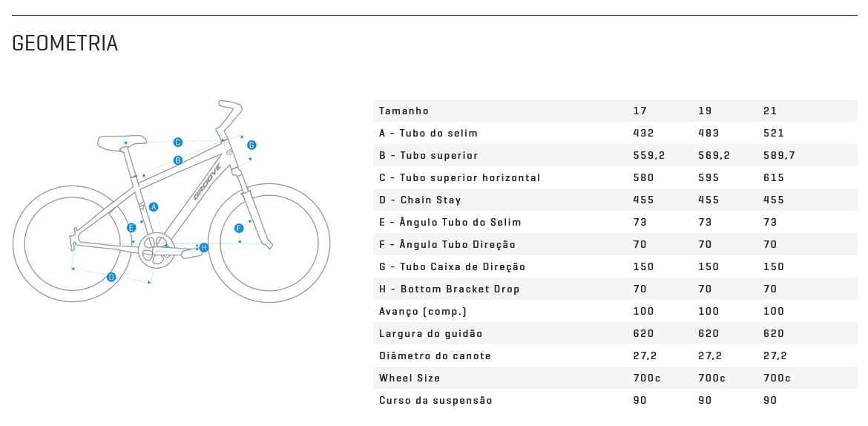Click the blue H bottom bracket marker
This screenshot has width=868, height=426.
[x=204, y=248]
